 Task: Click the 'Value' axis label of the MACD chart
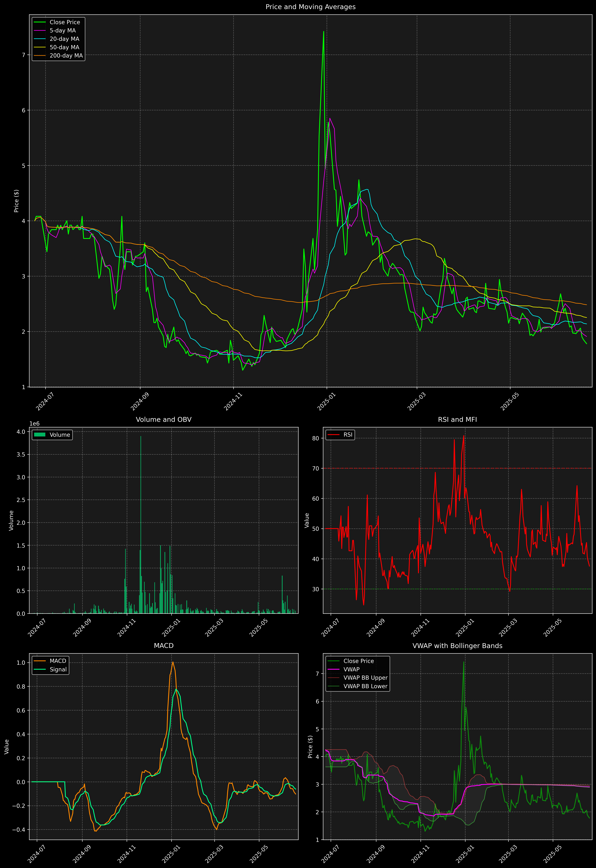(x=6, y=747)
